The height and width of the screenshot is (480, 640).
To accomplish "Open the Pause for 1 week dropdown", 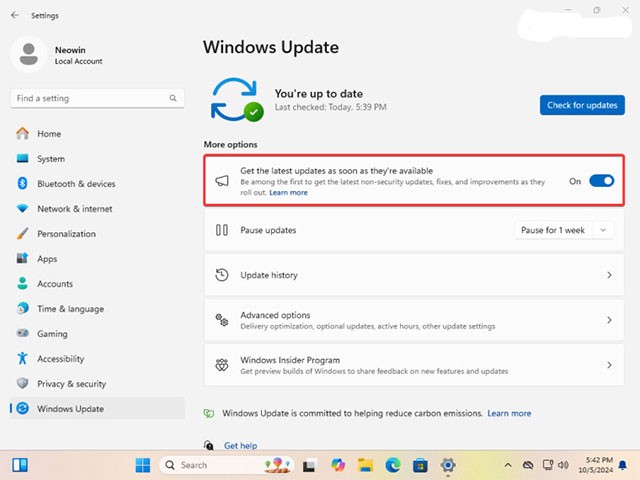I will click(x=603, y=230).
